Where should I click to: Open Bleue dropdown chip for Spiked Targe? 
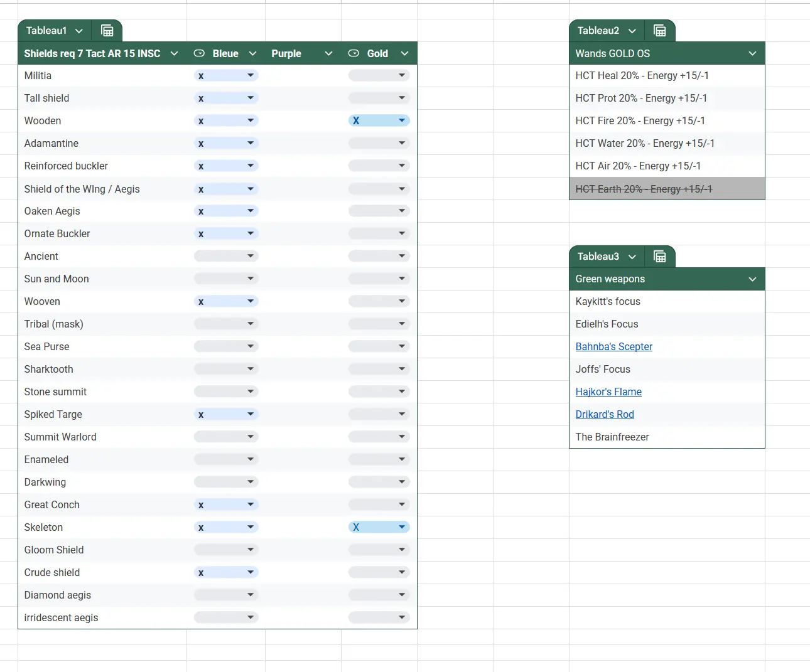[x=226, y=414]
